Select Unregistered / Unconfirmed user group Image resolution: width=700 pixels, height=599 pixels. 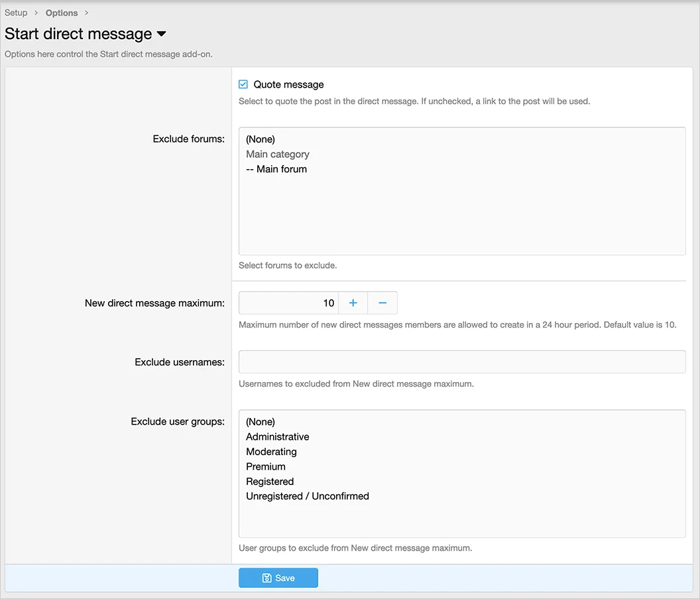(308, 496)
